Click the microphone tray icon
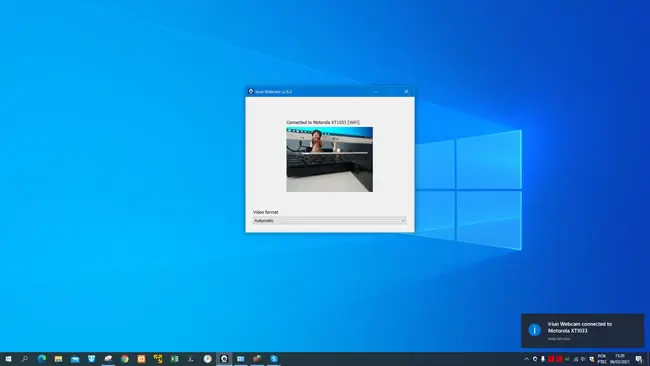The width and height of the screenshot is (650, 366). (x=543, y=359)
